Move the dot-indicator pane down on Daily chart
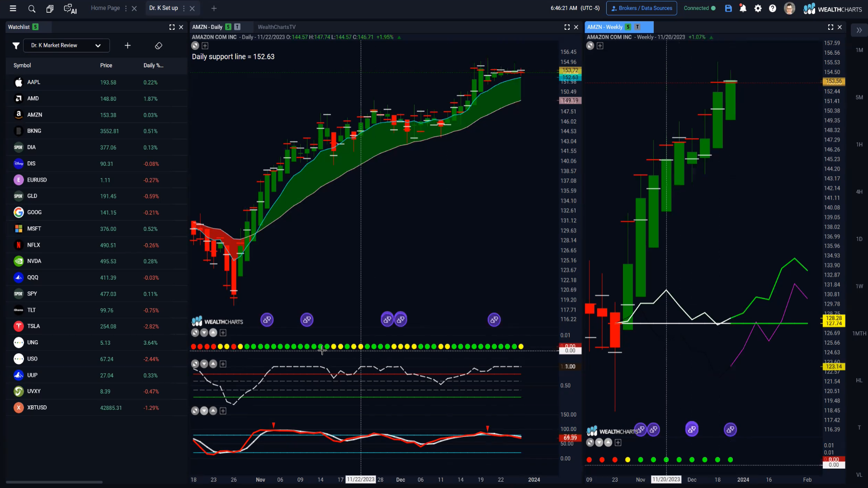This screenshot has height=488, width=868. [204, 333]
